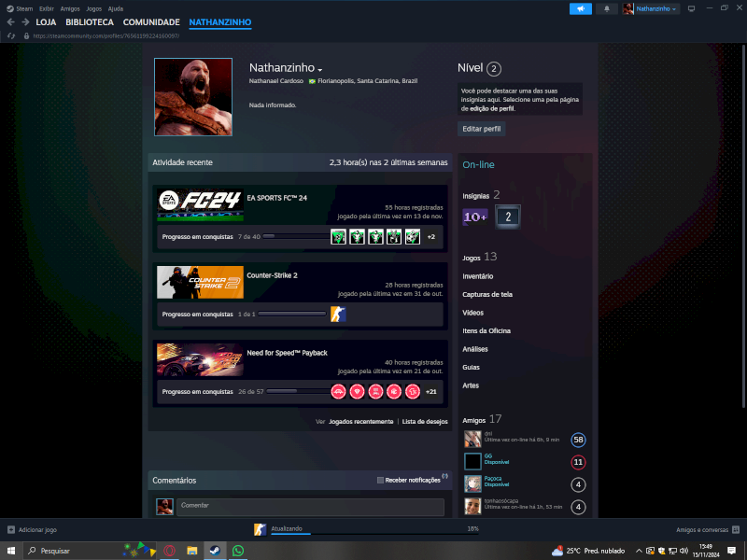The height and width of the screenshot is (560, 747).
Task: Open the Jogados recentemente link
Action: [x=360, y=422]
